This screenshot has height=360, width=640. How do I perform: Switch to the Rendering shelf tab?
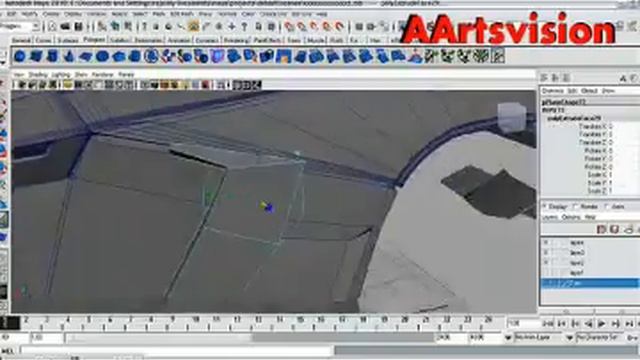pyautogui.click(x=236, y=40)
